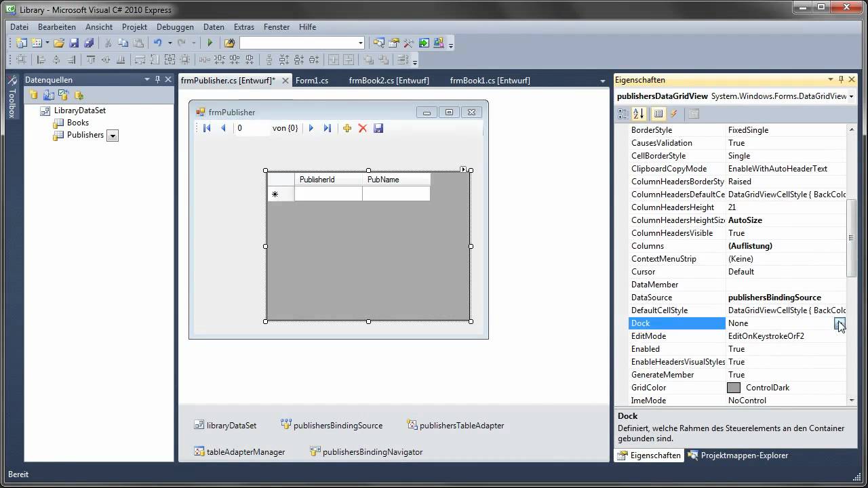
Task: Open the Datei menu
Action: [19, 27]
